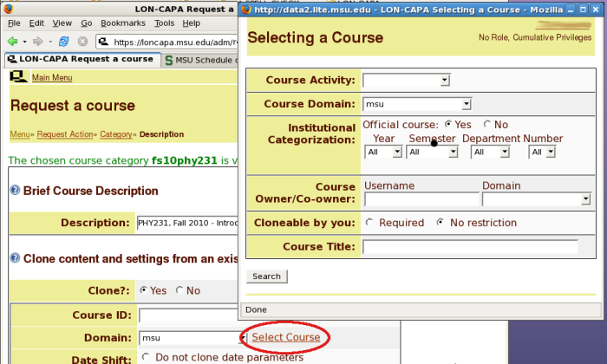This screenshot has height=364, width=607.
Task: Click the Category breadcrumb link
Action: 115,134
